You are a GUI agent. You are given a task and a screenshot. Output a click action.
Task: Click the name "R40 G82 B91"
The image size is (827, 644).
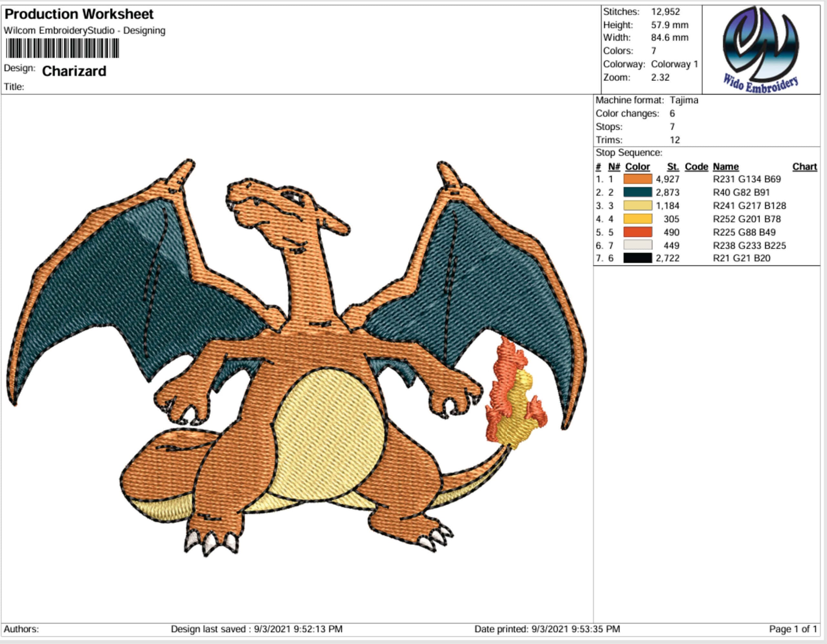click(x=741, y=192)
